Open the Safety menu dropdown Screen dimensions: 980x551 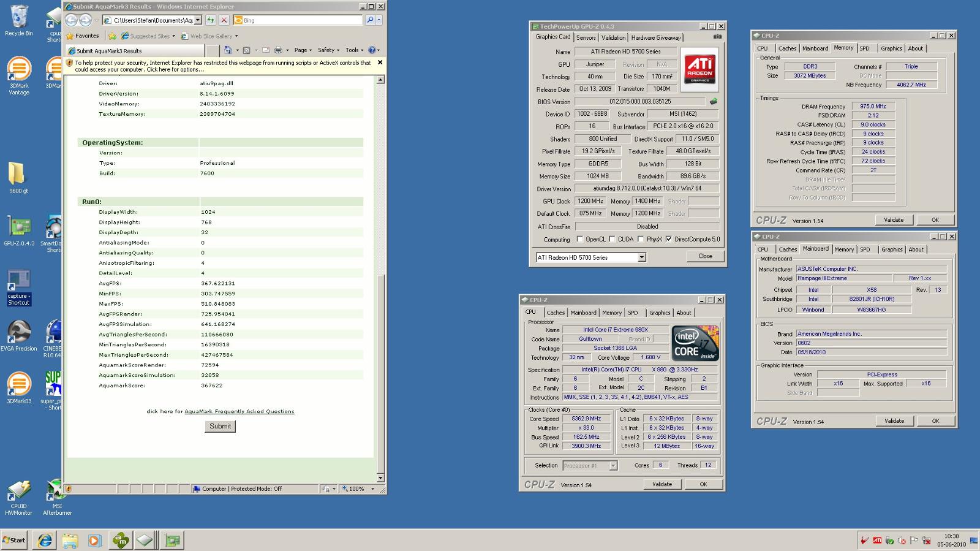pyautogui.click(x=328, y=50)
